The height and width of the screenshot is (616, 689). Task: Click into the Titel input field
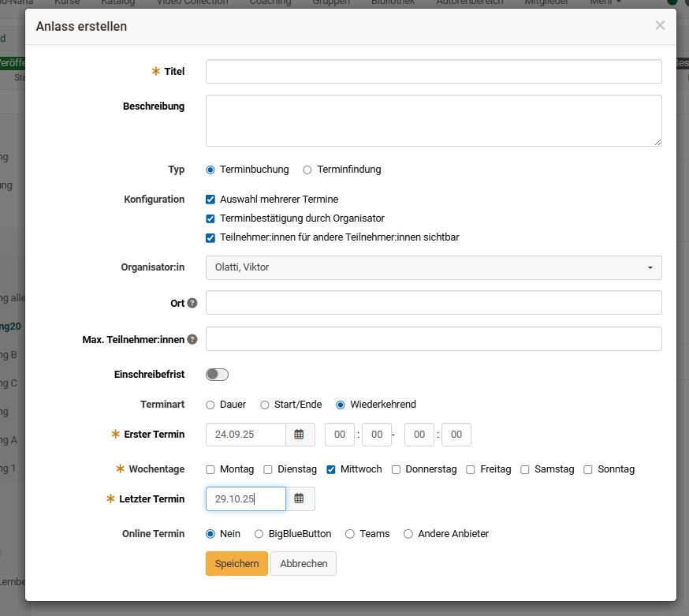(434, 72)
